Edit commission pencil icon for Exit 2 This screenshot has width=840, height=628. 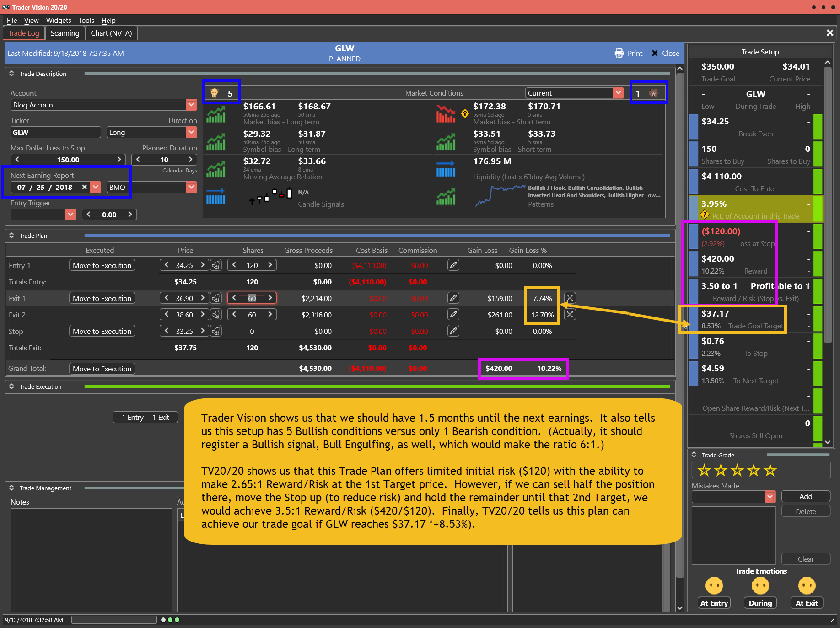[x=453, y=314]
